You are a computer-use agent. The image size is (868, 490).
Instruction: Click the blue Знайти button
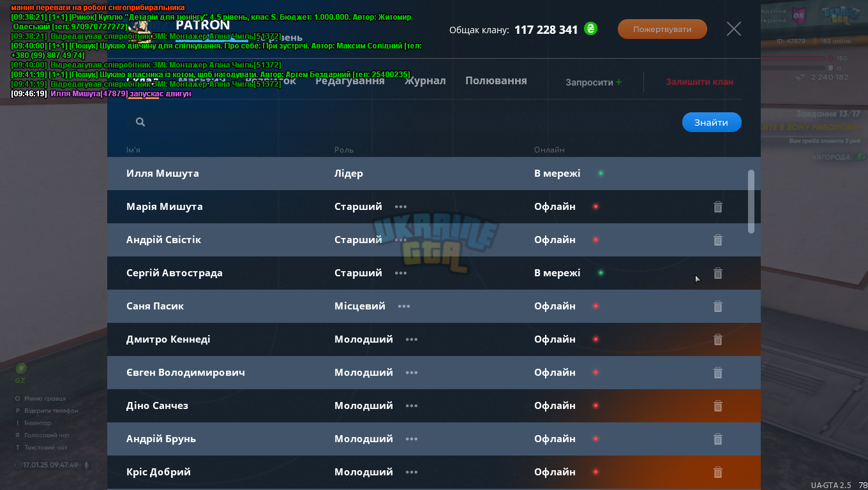coord(712,122)
